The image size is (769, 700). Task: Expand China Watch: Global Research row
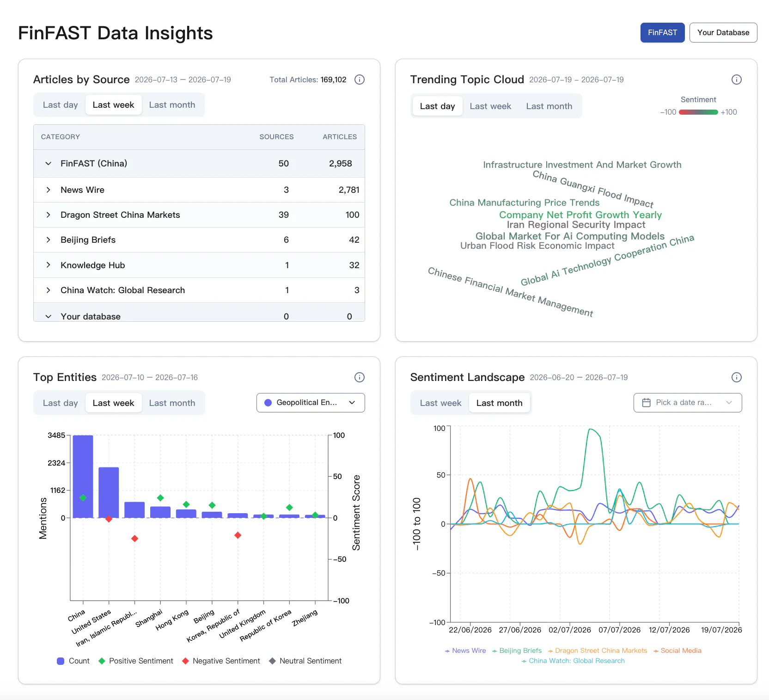[x=48, y=290]
